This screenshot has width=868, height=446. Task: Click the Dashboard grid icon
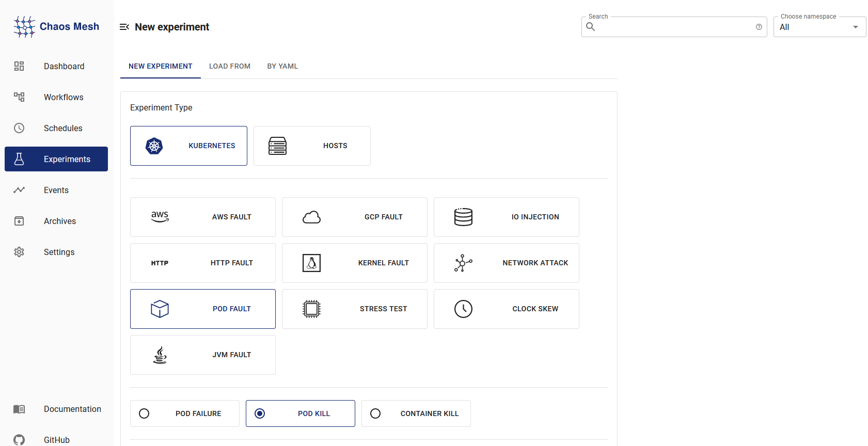(19, 66)
